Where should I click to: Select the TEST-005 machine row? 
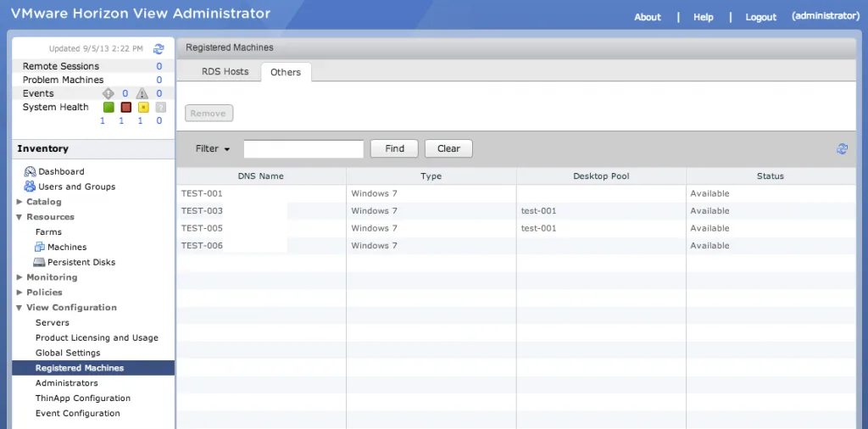click(516, 228)
